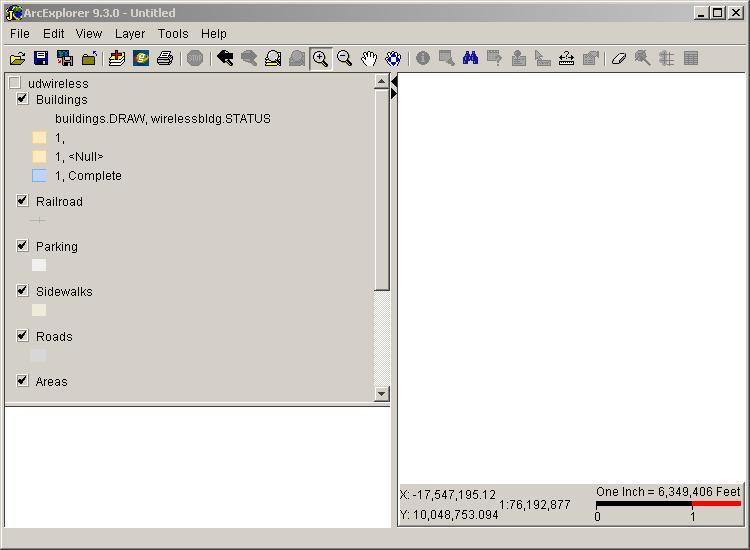750x550 pixels.
Task: Open Find with the blue binoculars icon
Action: coord(471,59)
